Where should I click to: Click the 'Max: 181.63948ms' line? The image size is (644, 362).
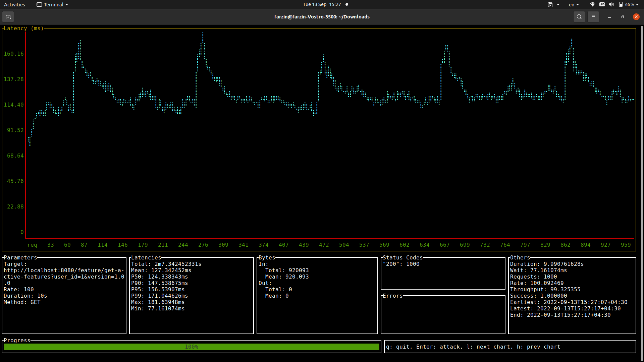pos(158,302)
